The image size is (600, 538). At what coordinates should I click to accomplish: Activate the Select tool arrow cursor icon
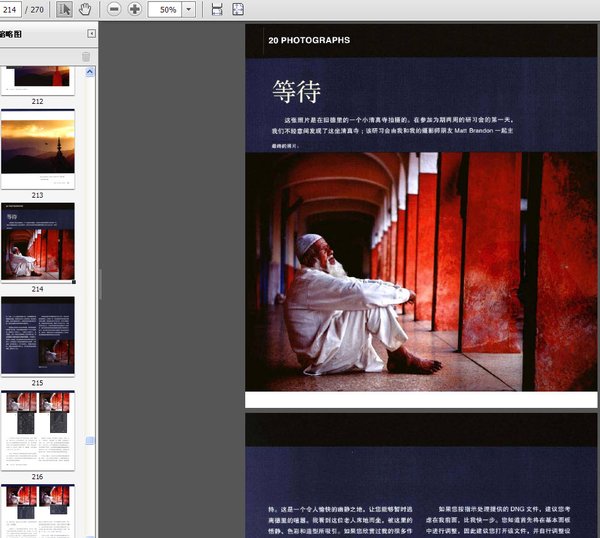[64, 9]
